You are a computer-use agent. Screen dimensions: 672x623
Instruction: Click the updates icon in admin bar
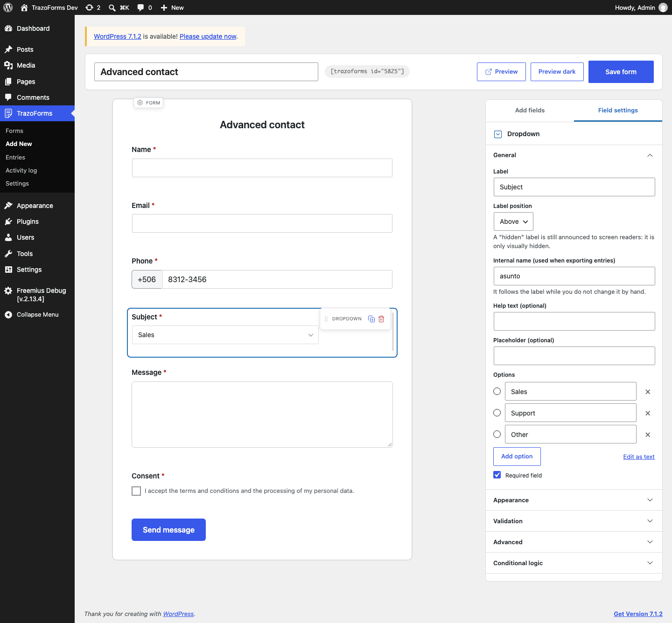[89, 7]
